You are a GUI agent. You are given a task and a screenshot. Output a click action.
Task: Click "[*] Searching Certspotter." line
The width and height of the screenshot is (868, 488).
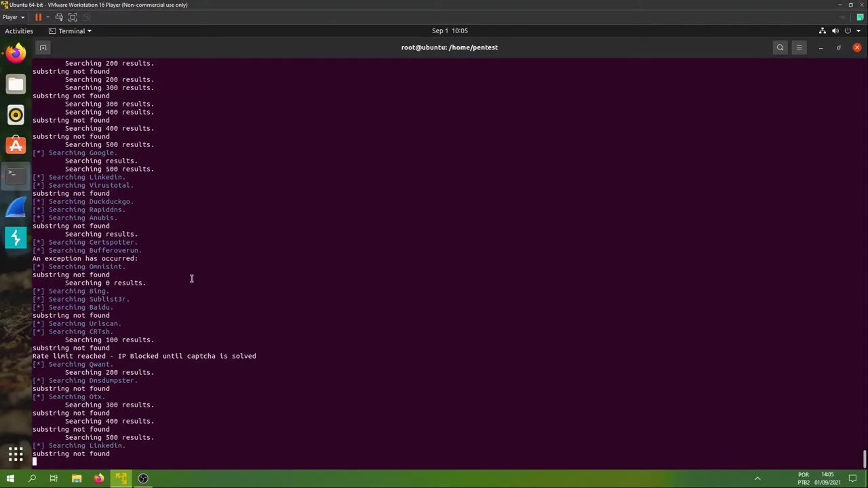[85, 242]
